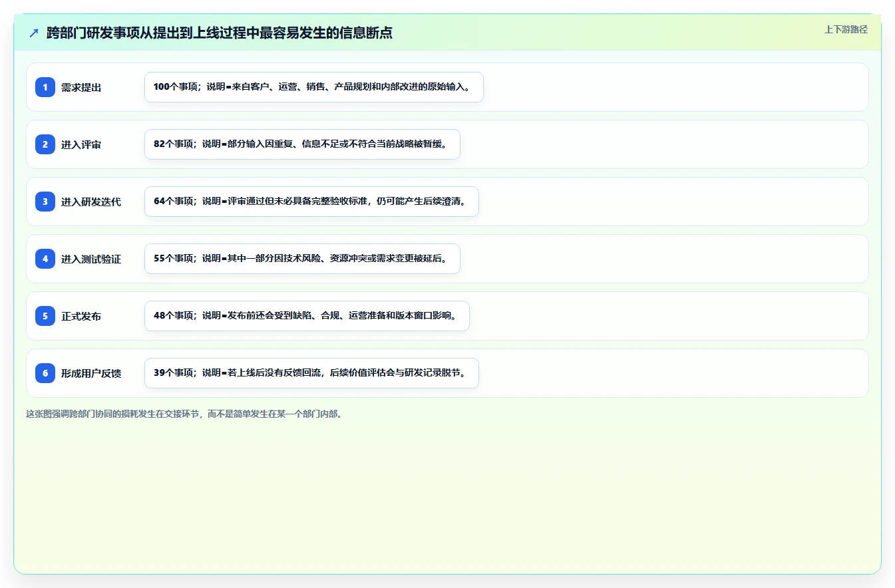Click the step 1 number badge
Viewport: 895px width, 588px height.
click(x=45, y=87)
